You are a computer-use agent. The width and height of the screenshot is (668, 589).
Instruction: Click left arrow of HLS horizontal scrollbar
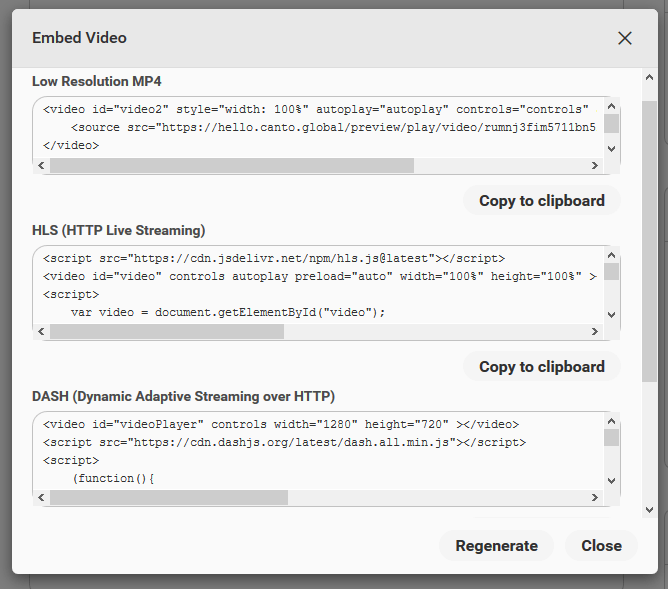pos(41,332)
